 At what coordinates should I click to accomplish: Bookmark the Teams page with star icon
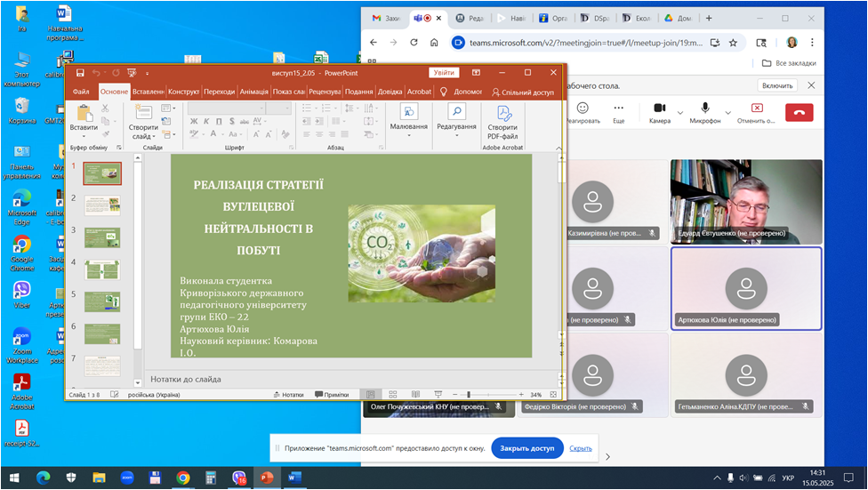click(733, 42)
